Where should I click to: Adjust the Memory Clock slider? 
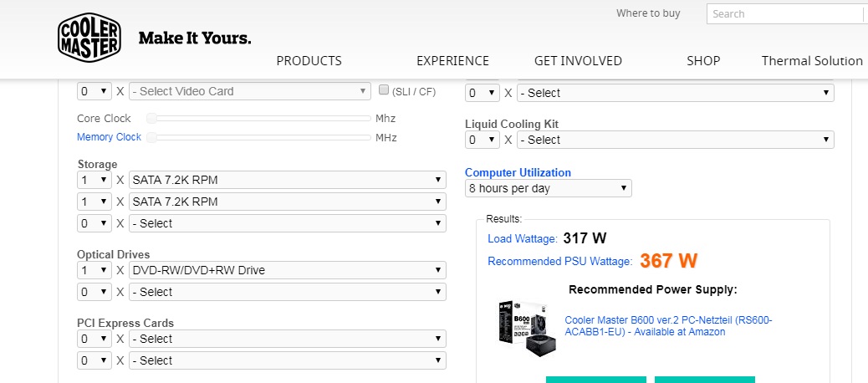[x=152, y=137]
